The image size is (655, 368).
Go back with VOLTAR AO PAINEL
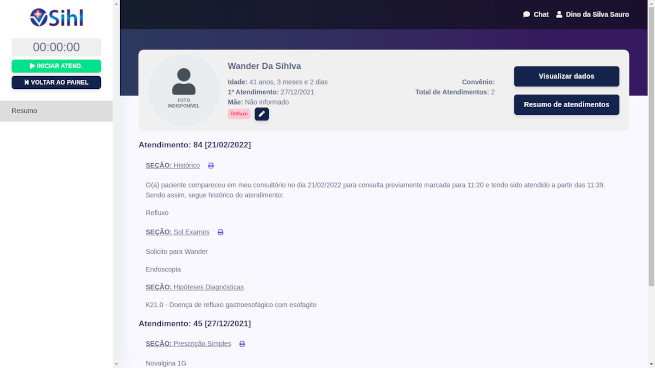[56, 82]
